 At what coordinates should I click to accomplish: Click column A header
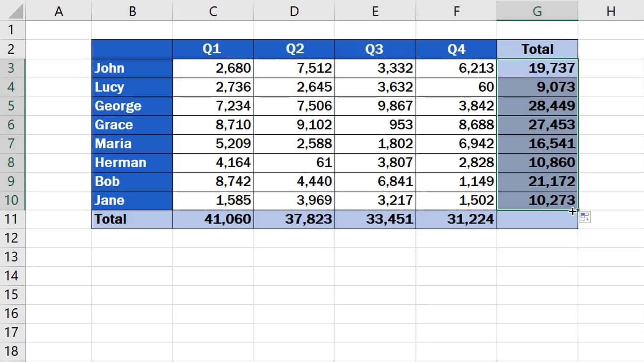coord(59,11)
